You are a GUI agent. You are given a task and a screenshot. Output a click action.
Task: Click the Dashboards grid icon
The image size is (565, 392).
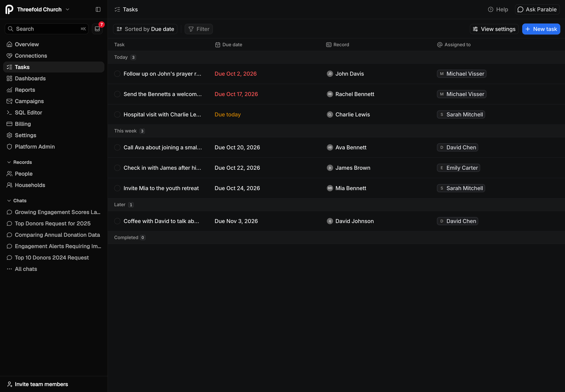click(9, 78)
